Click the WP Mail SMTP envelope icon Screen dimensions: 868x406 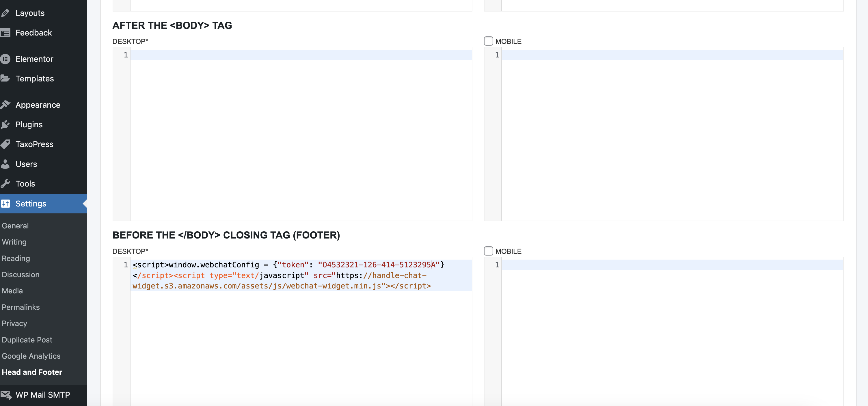(6, 394)
